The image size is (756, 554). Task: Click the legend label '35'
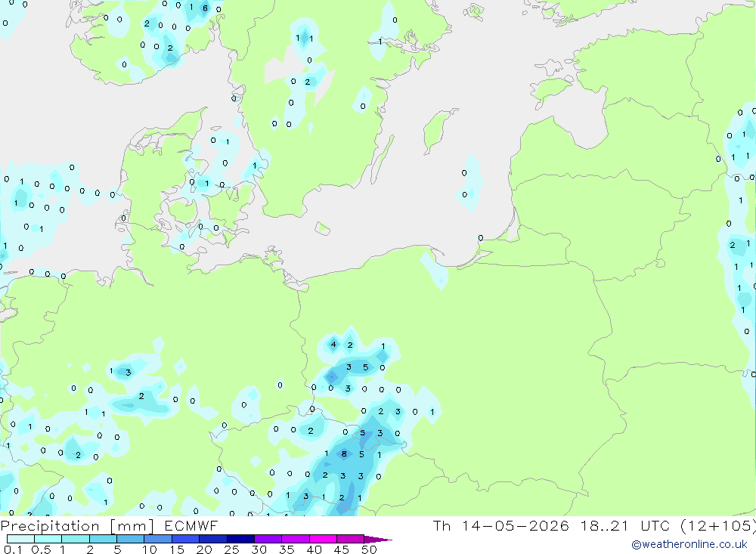pyautogui.click(x=287, y=549)
